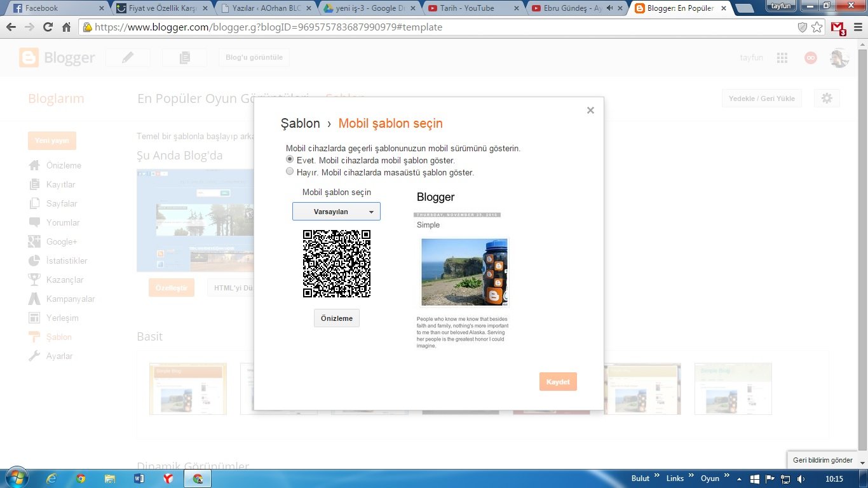The width and height of the screenshot is (868, 488).
Task: Open Internet Explorer from taskbar
Action: tap(51, 478)
